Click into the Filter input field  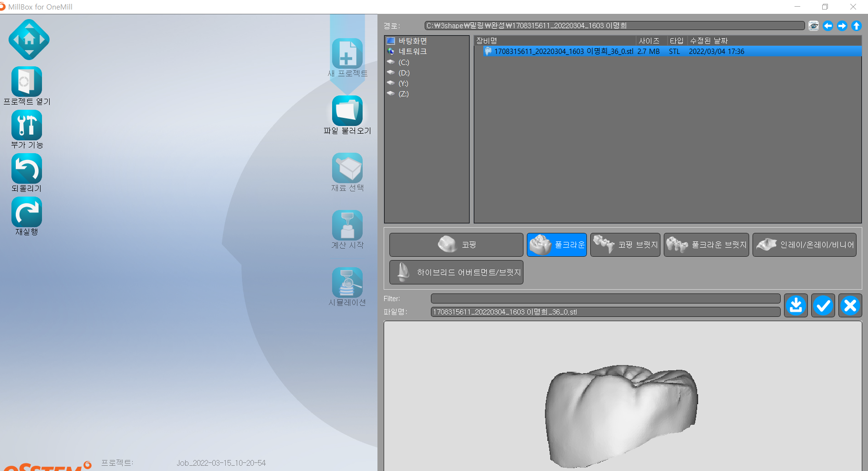[x=606, y=299]
